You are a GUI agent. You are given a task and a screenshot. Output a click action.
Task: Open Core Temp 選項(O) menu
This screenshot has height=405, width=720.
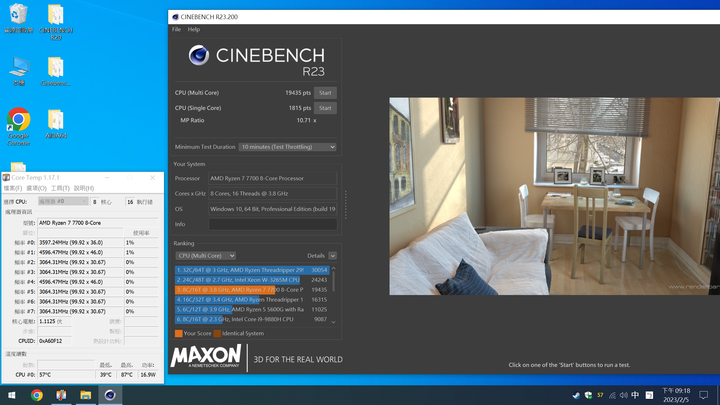pyautogui.click(x=36, y=188)
